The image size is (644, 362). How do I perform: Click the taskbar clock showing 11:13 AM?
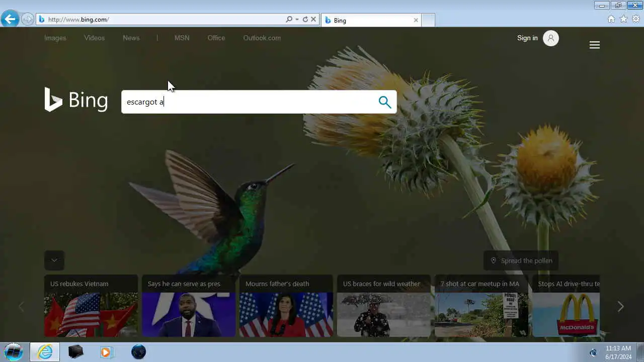coord(618,352)
